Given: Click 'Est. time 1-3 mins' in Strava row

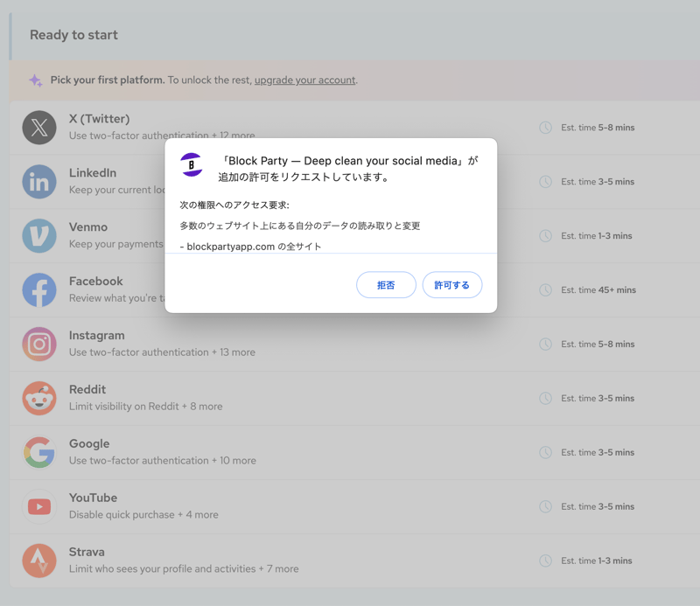Looking at the screenshot, I should pos(597,561).
